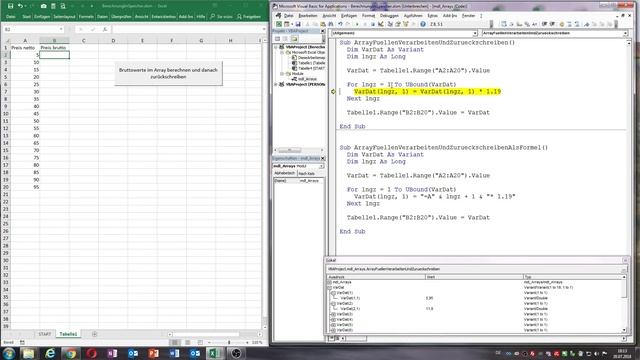Click the Design Mode icon in VBA toolbar

pos(380,24)
